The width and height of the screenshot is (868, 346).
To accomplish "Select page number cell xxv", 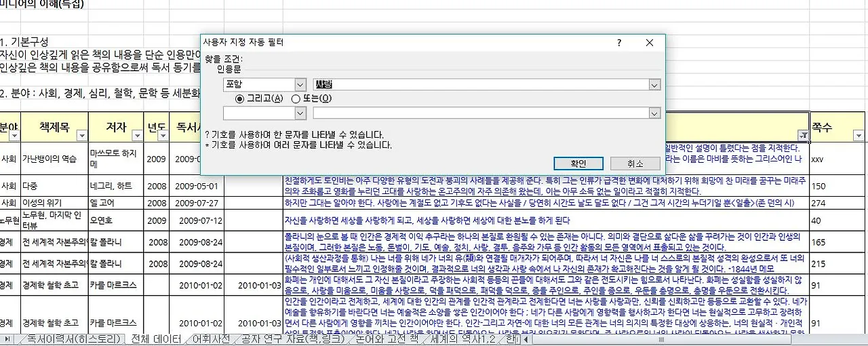I will [x=837, y=159].
